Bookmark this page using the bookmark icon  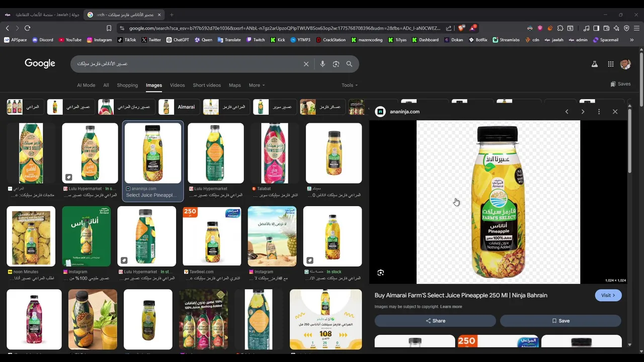(x=109, y=28)
